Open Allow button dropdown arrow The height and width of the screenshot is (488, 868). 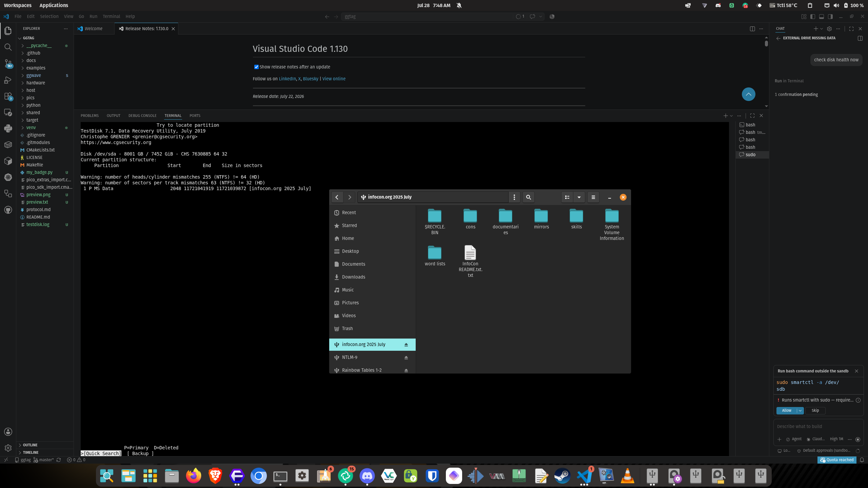(x=800, y=411)
